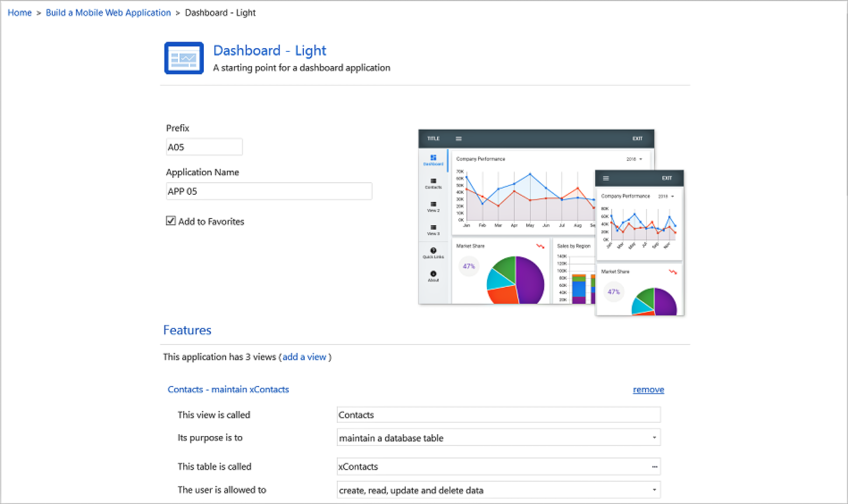
Task: Focus the Application Name text field
Action: [x=269, y=191]
